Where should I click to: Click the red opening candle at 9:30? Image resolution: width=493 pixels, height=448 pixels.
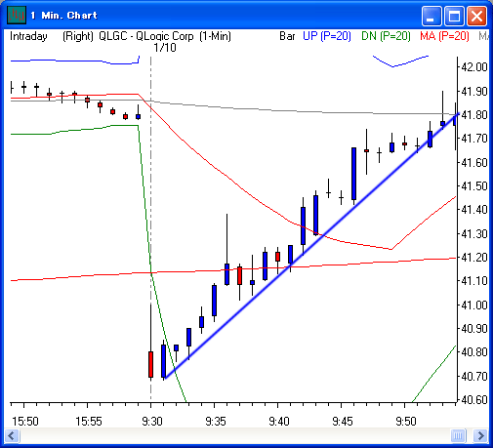tap(150, 364)
